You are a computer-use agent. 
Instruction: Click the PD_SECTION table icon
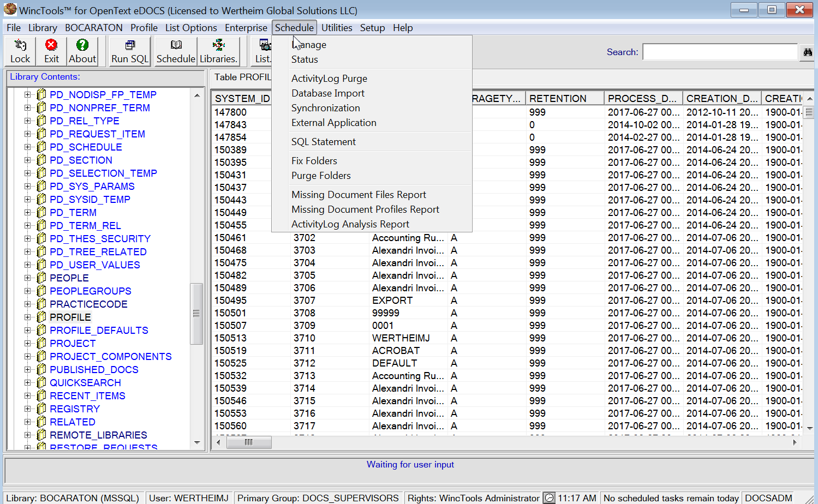41,160
